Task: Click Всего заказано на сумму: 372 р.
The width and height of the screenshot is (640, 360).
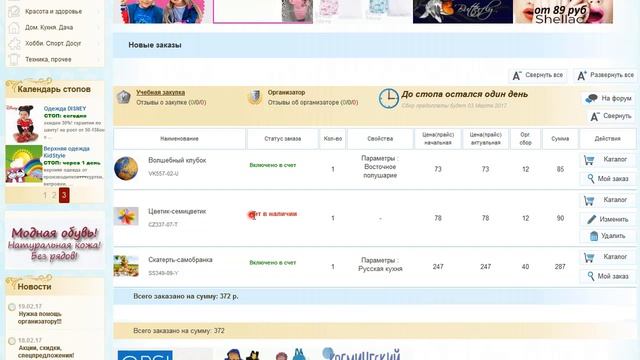Action: click(186, 296)
